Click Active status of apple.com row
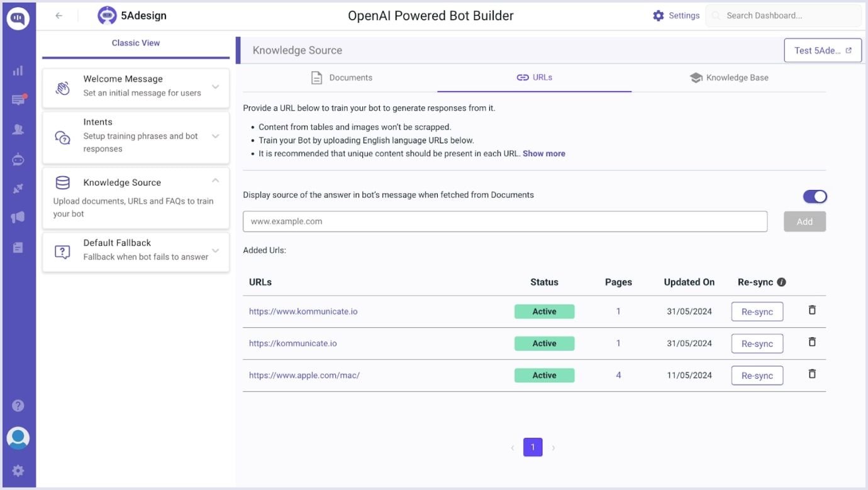 tap(544, 376)
